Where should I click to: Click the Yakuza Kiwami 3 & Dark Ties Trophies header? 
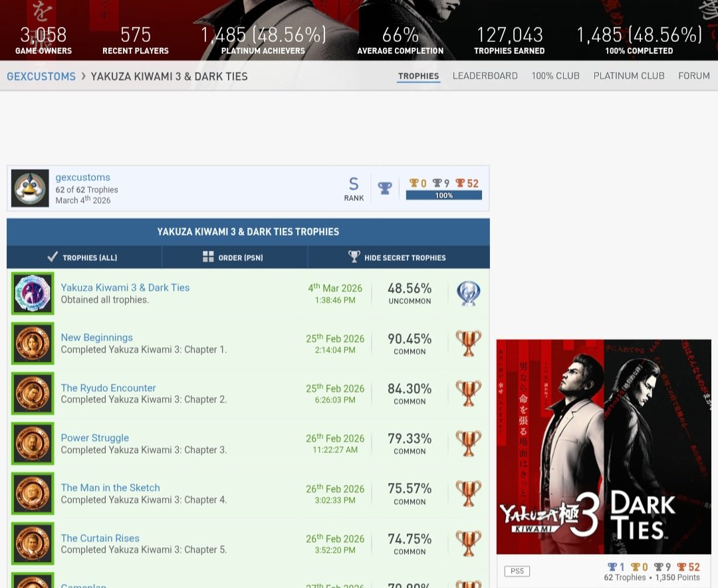coord(248,232)
